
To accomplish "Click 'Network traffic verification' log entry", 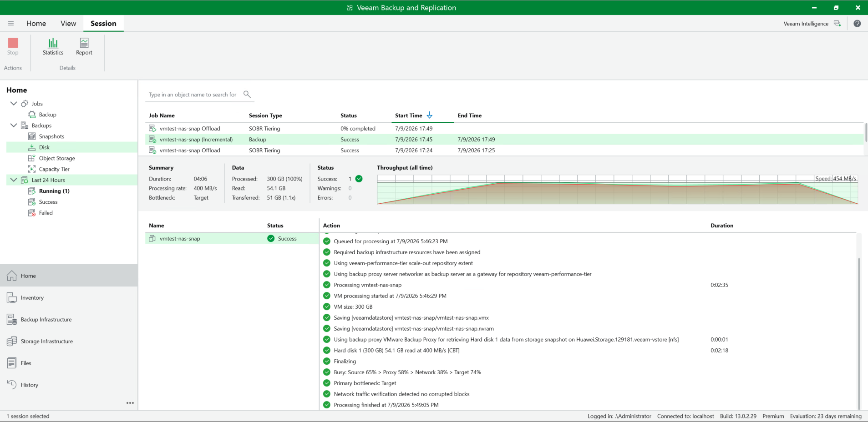I will click(401, 394).
